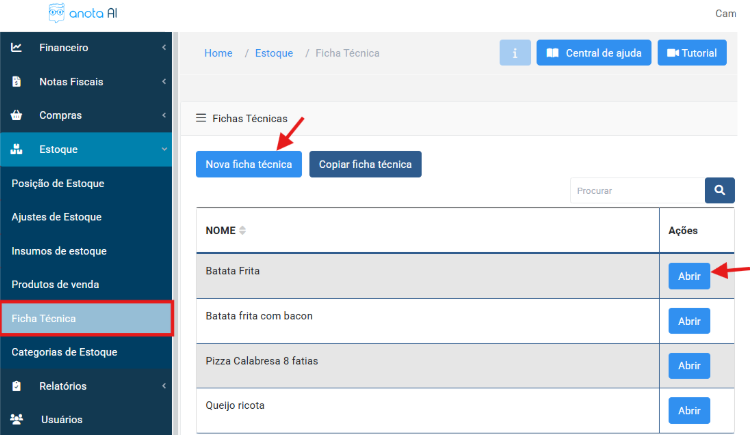751x435 pixels.
Task: Click the hamburger icon beside Fichas Técnicas
Action: [201, 118]
